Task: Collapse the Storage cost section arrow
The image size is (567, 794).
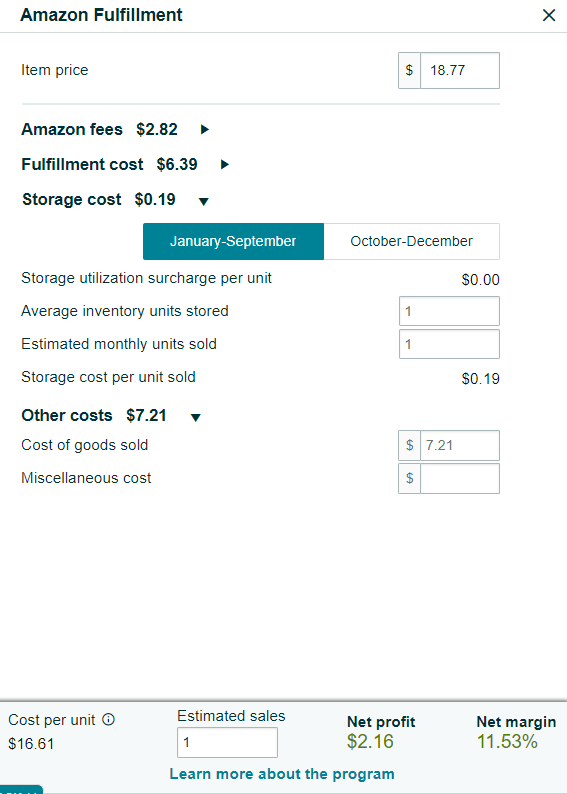Action: point(204,202)
